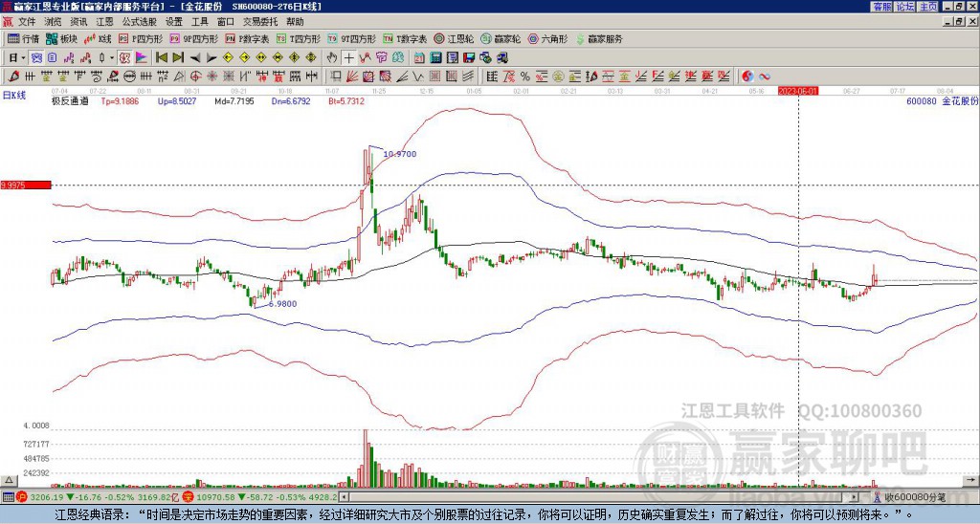This screenshot has height=524, width=980.
Task: Click the 10.9700 high price annotation
Action: tap(400, 154)
